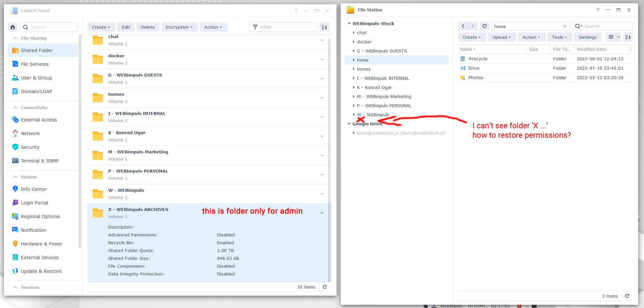
Task: Open File Station help via question mark
Action: coord(598,10)
